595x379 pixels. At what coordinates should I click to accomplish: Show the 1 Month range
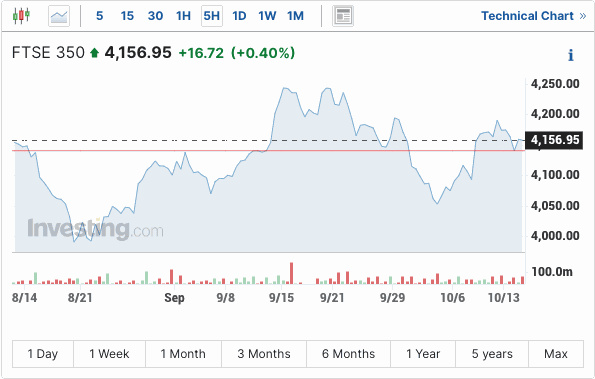coord(183,354)
